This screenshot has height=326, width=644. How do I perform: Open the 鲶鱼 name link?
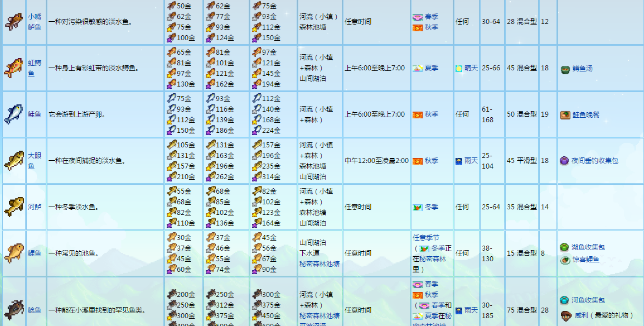[x=35, y=310]
